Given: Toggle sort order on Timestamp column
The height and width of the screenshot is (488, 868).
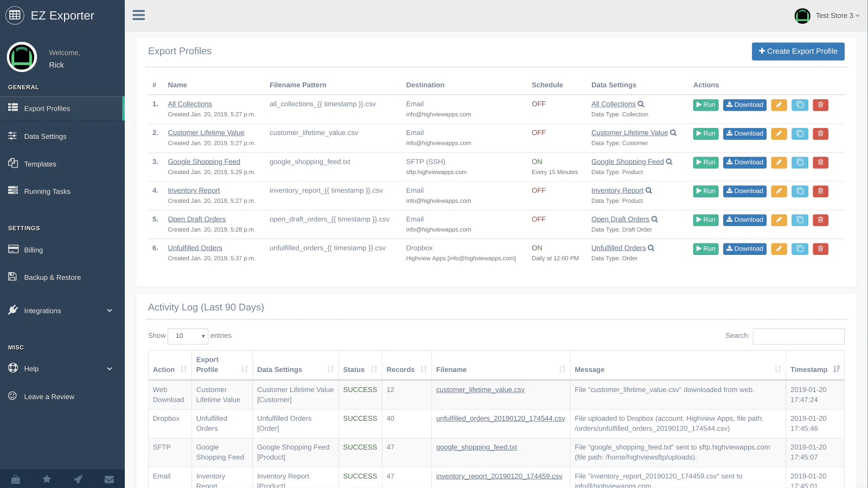Looking at the screenshot, I should point(815,370).
